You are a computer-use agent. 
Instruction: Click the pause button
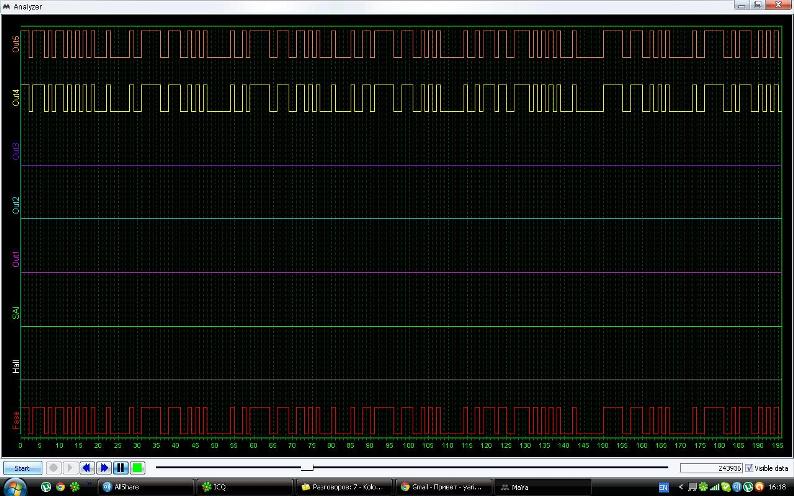(120, 468)
